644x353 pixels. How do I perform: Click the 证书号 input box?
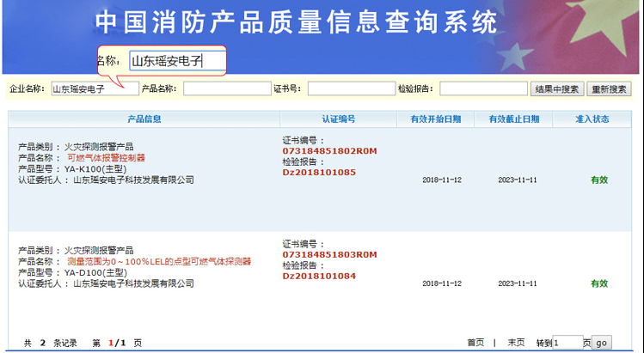(352, 88)
